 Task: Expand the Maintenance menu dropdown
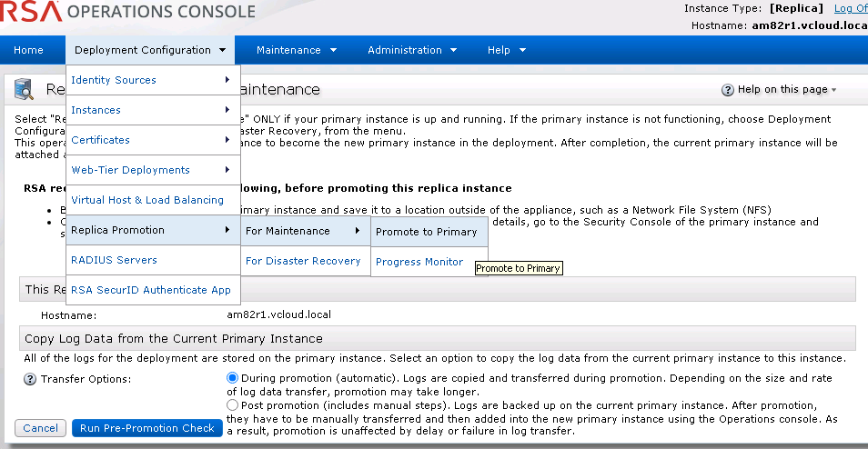click(x=297, y=50)
